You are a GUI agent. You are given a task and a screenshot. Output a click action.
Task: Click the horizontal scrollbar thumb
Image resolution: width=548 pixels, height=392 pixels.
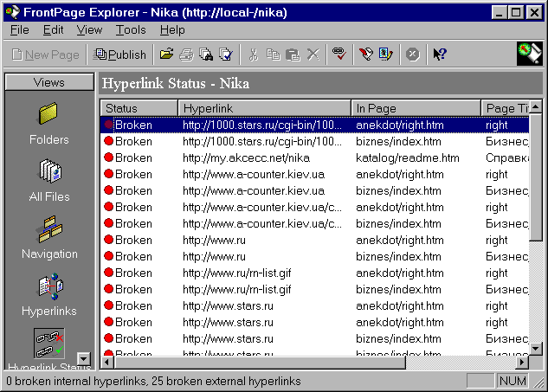click(x=260, y=363)
